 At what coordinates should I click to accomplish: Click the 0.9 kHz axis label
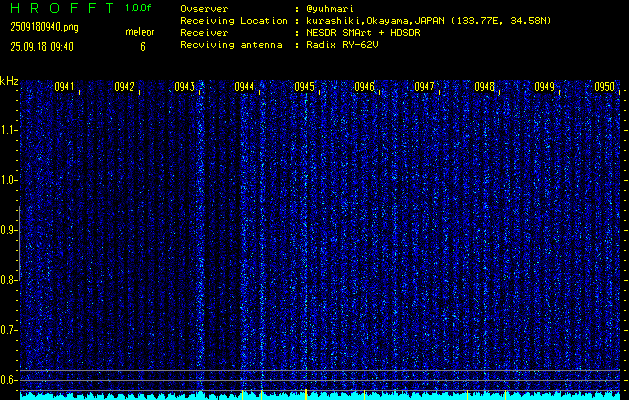pos(8,230)
